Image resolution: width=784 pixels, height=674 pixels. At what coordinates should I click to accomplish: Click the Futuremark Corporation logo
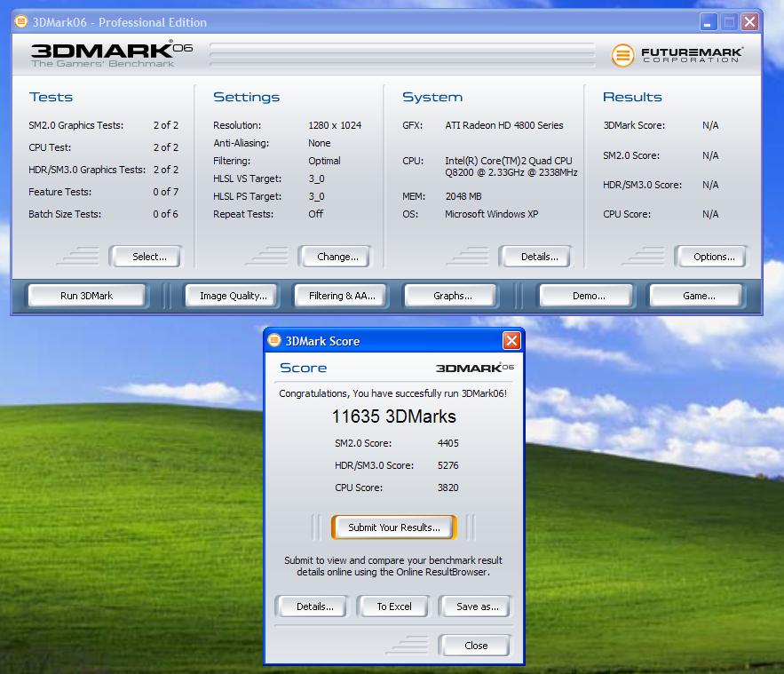(677, 54)
